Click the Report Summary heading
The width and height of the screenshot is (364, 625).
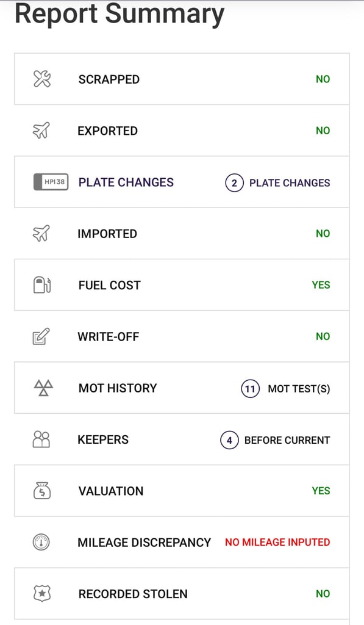point(120,13)
